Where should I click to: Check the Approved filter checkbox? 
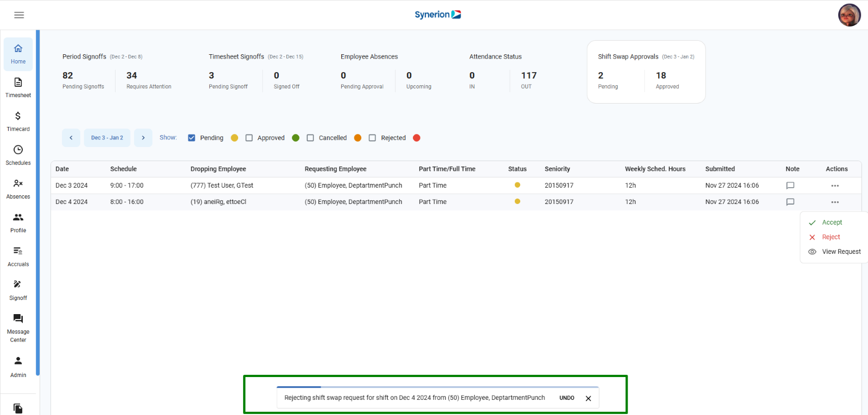pos(249,138)
